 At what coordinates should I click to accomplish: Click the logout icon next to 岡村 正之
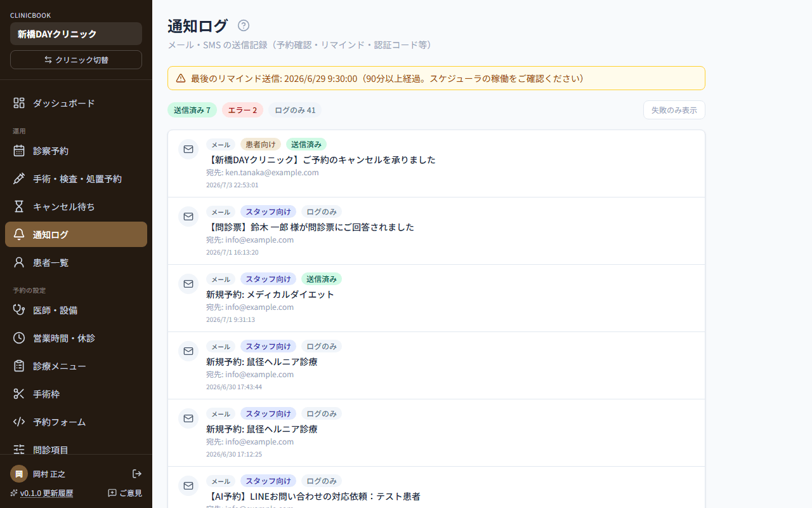coord(137,474)
